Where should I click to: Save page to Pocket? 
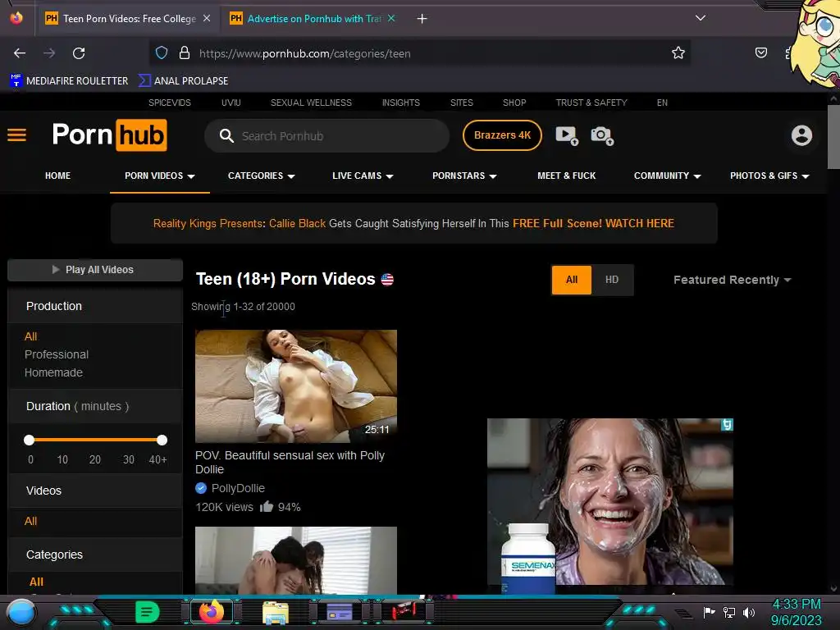pyautogui.click(x=760, y=53)
